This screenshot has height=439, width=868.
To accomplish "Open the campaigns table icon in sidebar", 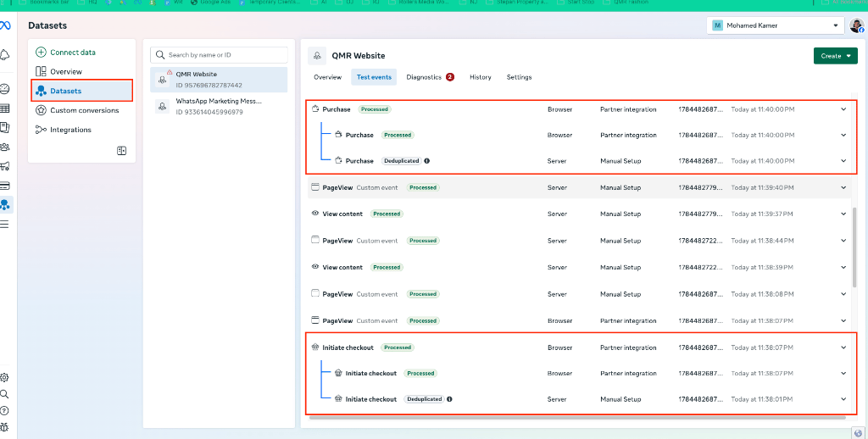I will 5,108.
